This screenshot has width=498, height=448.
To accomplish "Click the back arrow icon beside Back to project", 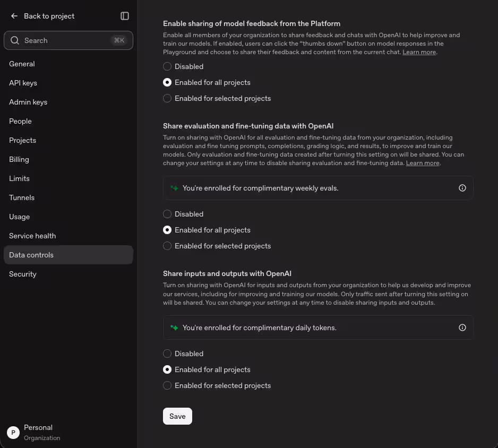I will [14, 16].
